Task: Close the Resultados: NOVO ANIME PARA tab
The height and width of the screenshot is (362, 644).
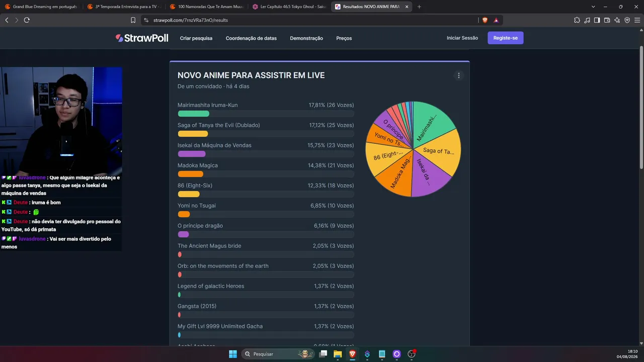Action: coord(406,7)
